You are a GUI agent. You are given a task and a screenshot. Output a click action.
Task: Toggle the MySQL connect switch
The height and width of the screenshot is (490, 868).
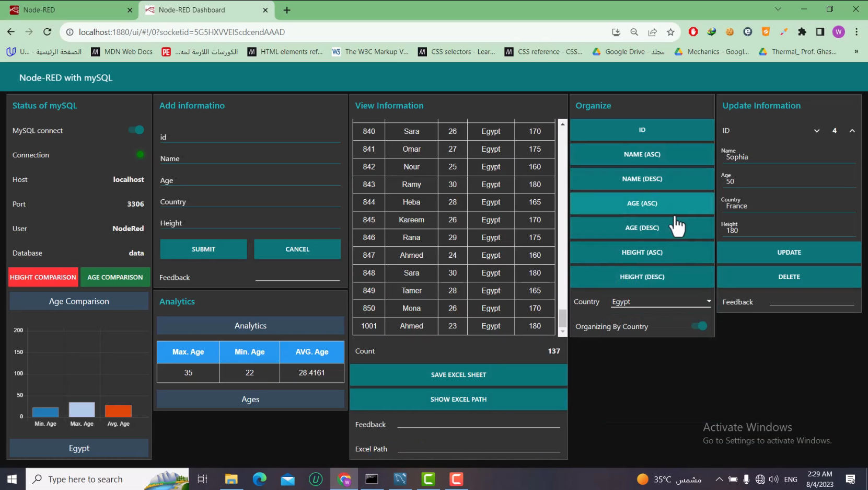point(135,130)
